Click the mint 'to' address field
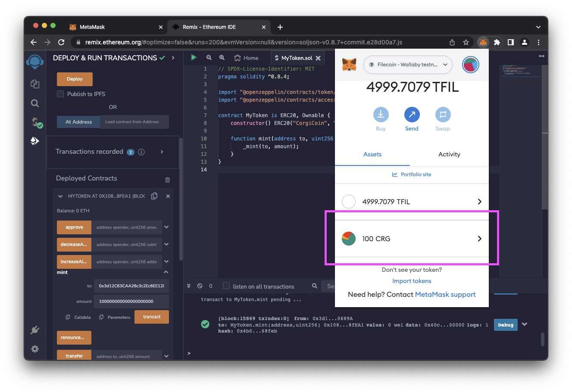Image resolution: width=572 pixels, height=392 pixels. pyautogui.click(x=131, y=286)
